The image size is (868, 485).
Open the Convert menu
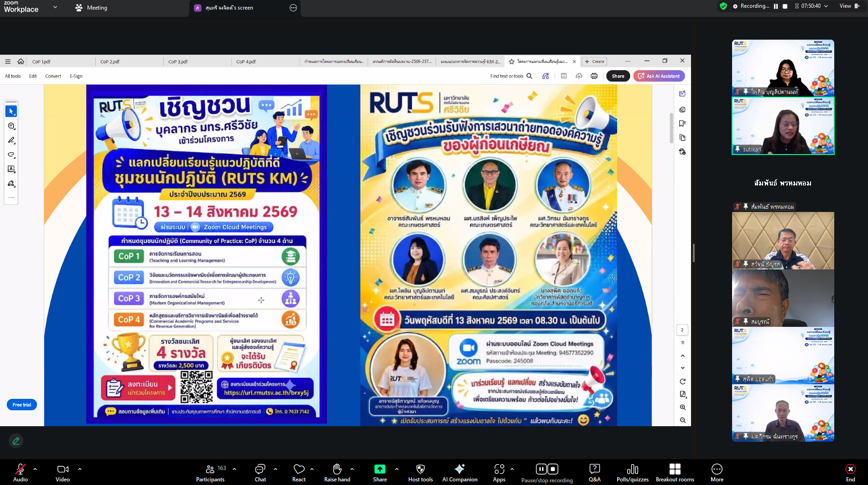53,76
